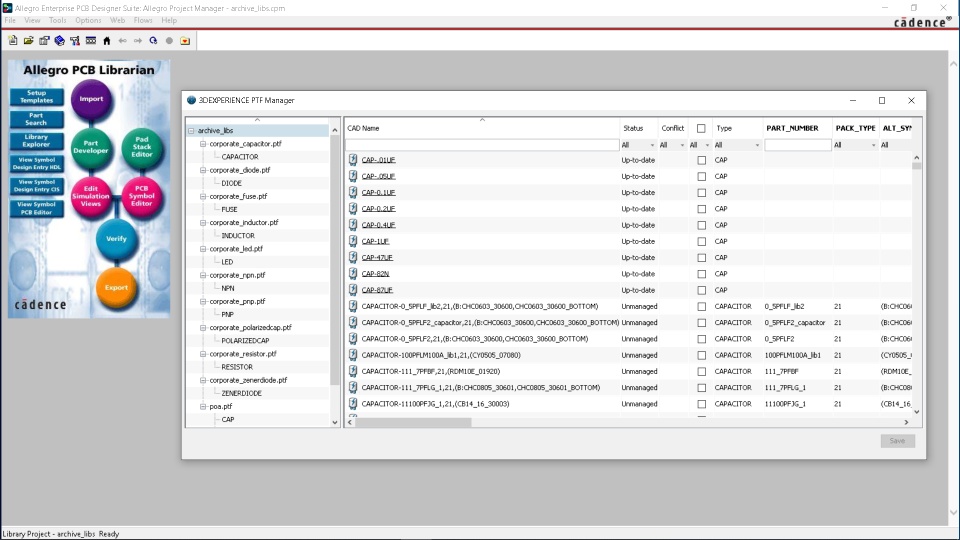Click the Open project folder icon
Screen dimensions: 960x540
coord(28,40)
